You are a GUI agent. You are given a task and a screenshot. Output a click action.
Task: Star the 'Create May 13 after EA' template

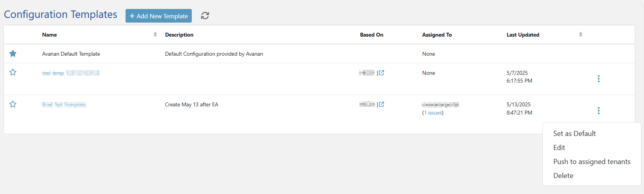coord(13,104)
